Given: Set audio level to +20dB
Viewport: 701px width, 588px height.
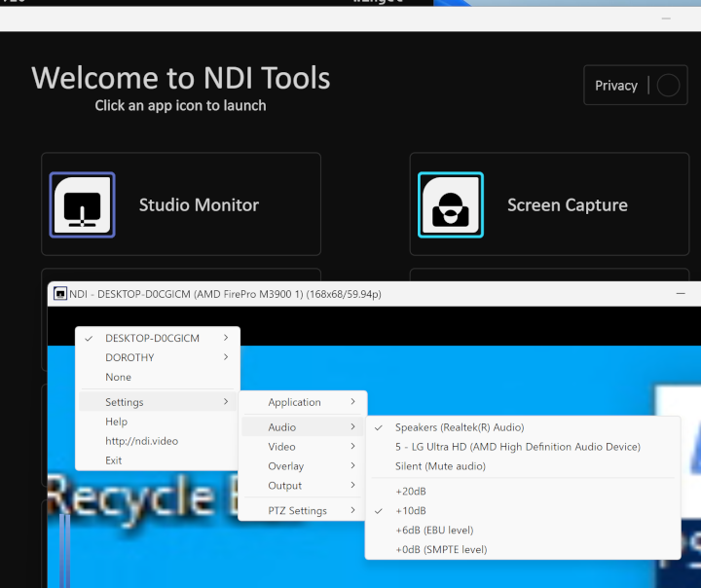Looking at the screenshot, I should (523, 491).
